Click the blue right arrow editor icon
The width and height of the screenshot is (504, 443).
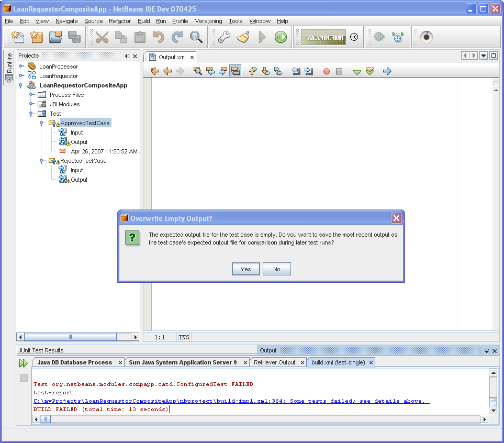tap(387, 71)
